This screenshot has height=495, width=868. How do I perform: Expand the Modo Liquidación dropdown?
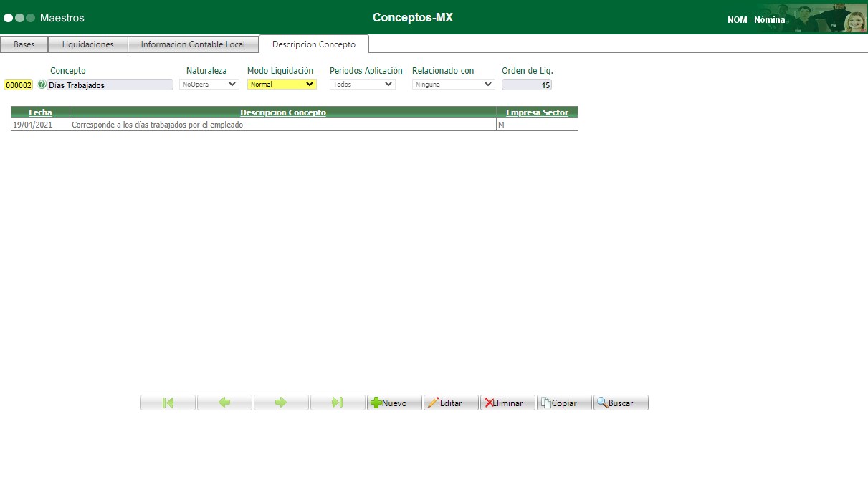[x=282, y=84]
